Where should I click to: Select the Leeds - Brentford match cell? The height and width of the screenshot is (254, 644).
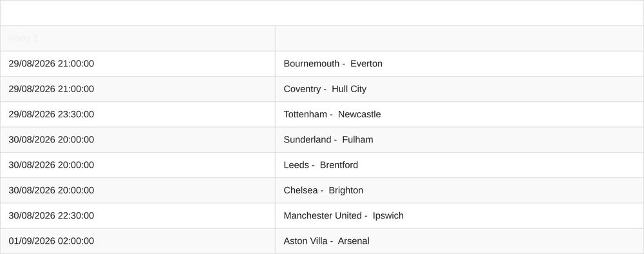pos(459,165)
